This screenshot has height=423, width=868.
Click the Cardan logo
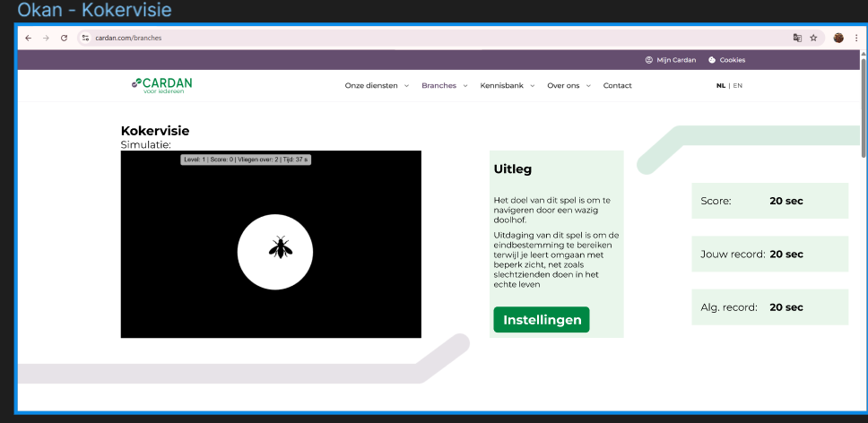(x=161, y=85)
